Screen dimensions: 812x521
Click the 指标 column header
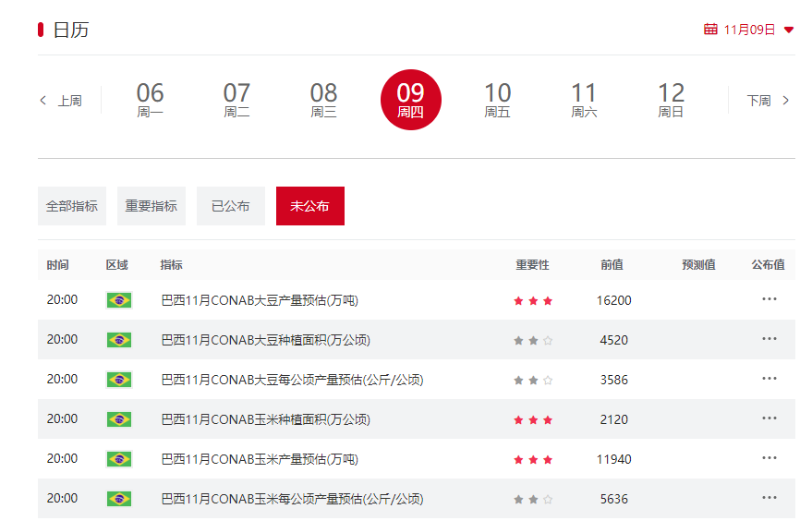point(172,265)
